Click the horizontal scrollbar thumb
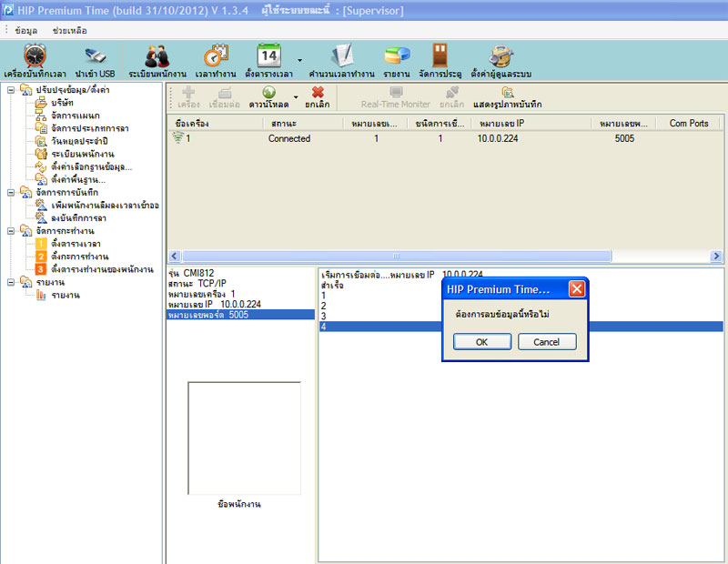728x564 pixels. [x=397, y=256]
